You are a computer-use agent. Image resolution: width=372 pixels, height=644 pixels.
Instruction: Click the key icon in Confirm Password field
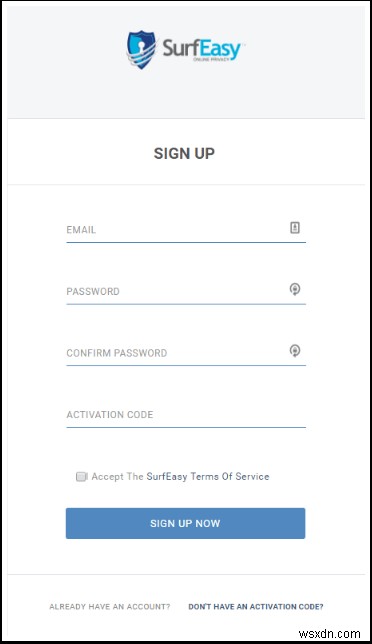(295, 351)
